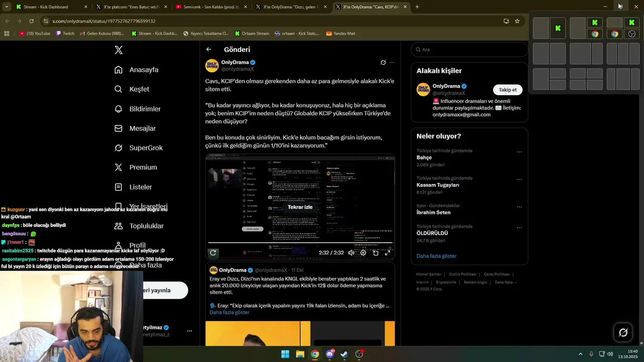Image resolution: width=644 pixels, height=362 pixels.
Task: Open options for the ÖLDÜRÜLDÜ trend
Action: coord(519,228)
